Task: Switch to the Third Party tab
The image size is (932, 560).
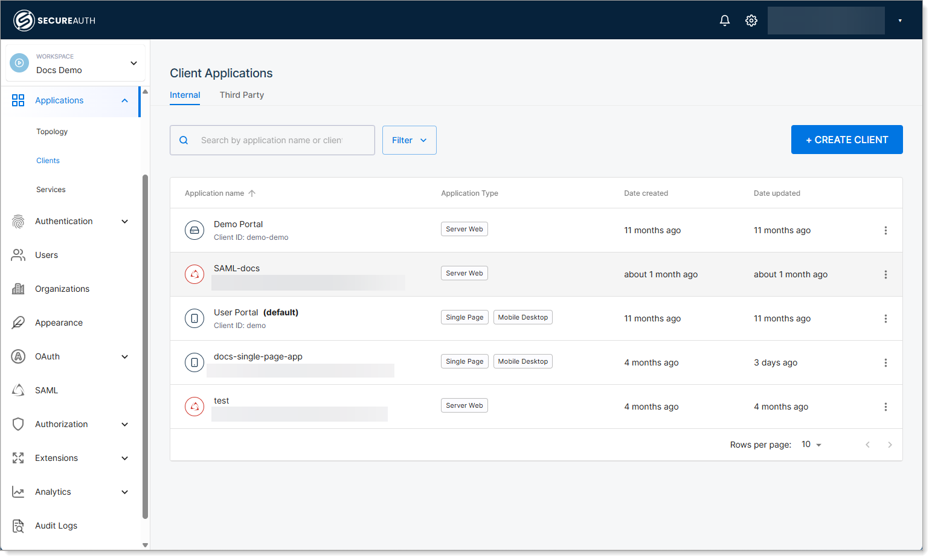Action: tap(242, 95)
